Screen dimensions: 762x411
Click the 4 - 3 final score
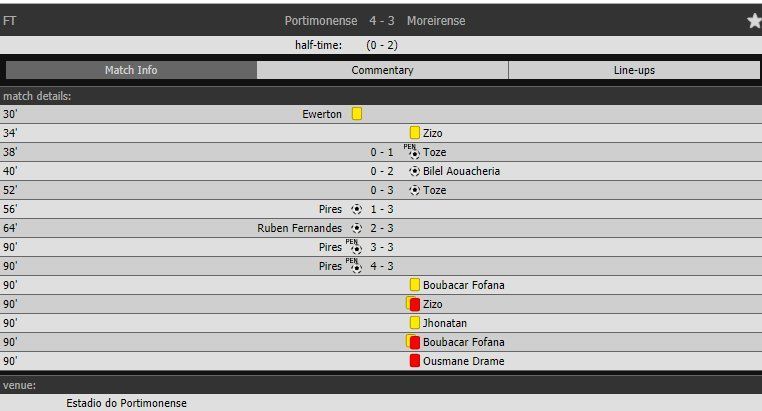(x=381, y=21)
